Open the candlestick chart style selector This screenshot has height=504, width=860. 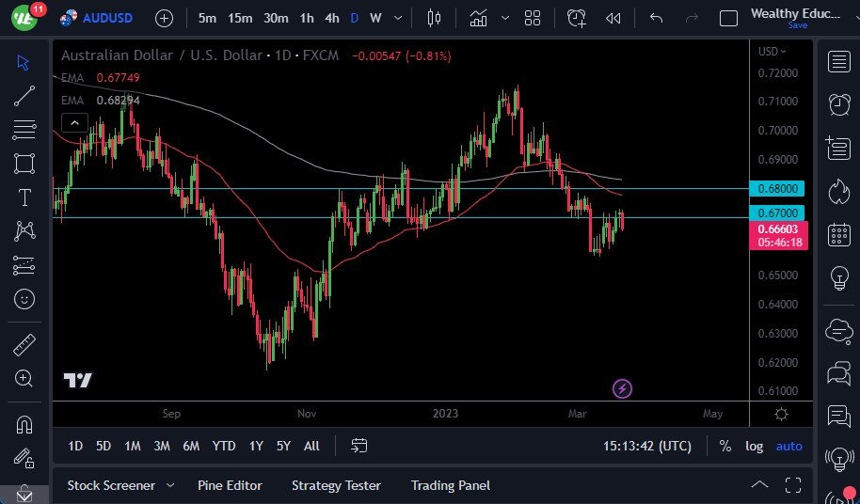click(433, 18)
